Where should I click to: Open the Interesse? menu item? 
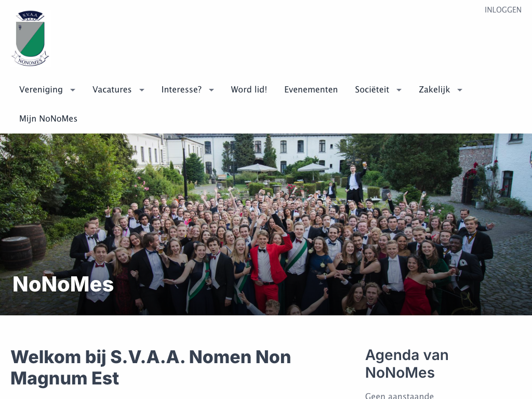(x=181, y=89)
